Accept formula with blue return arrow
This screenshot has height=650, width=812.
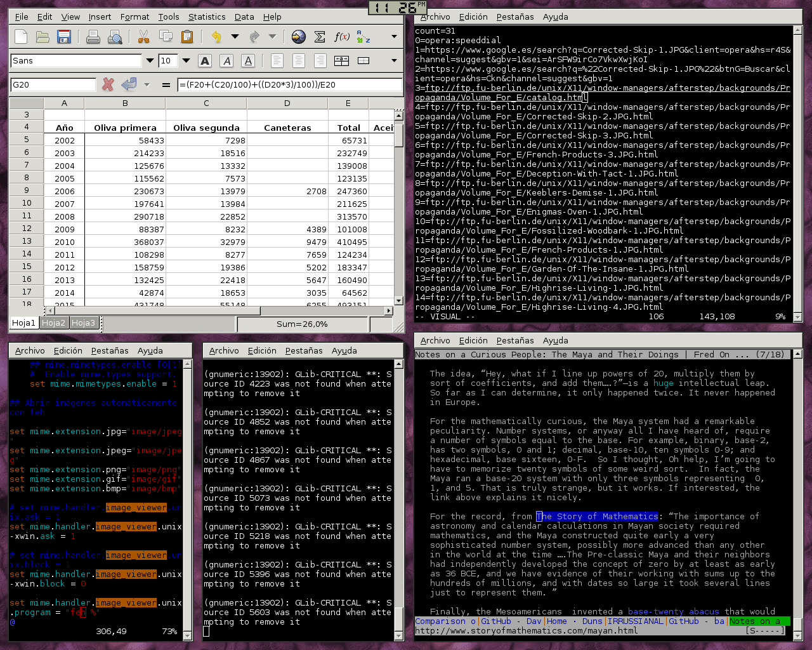click(x=129, y=84)
